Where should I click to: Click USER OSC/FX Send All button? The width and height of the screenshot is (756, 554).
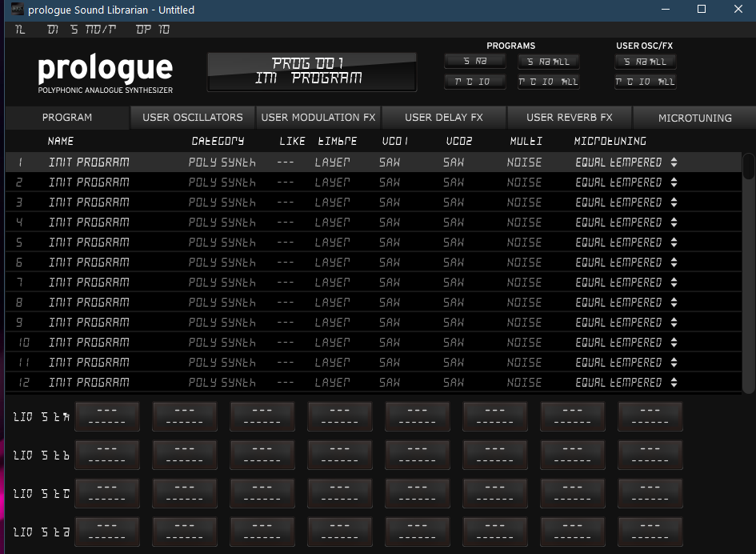[646, 62]
